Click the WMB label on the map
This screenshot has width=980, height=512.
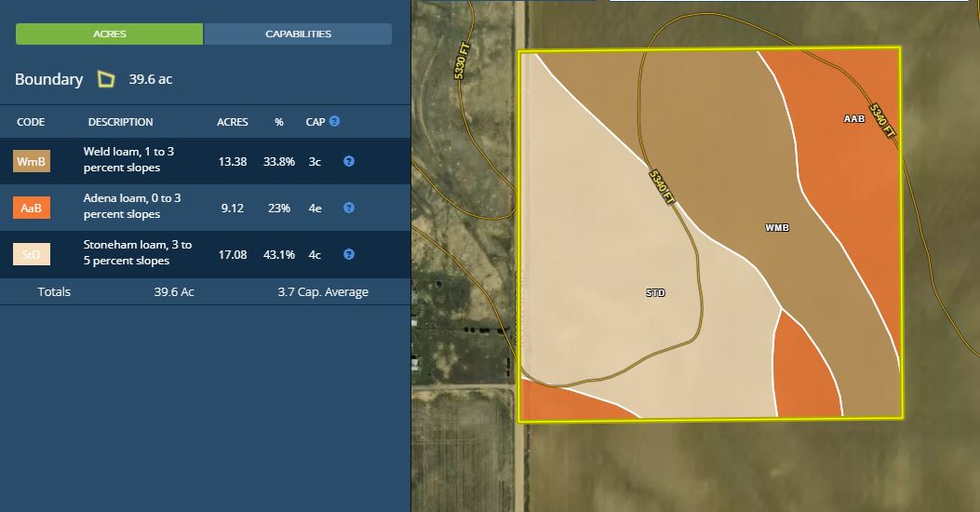pyautogui.click(x=777, y=227)
